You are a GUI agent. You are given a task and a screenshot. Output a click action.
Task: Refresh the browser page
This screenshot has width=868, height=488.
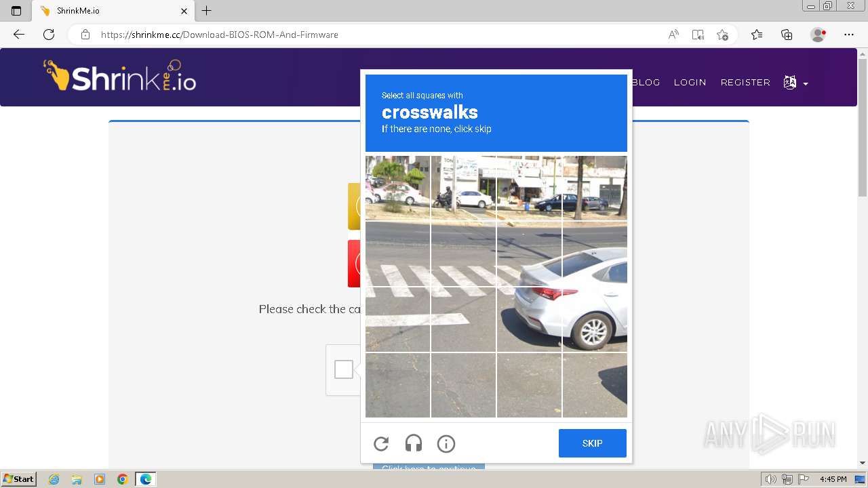[x=49, y=35]
